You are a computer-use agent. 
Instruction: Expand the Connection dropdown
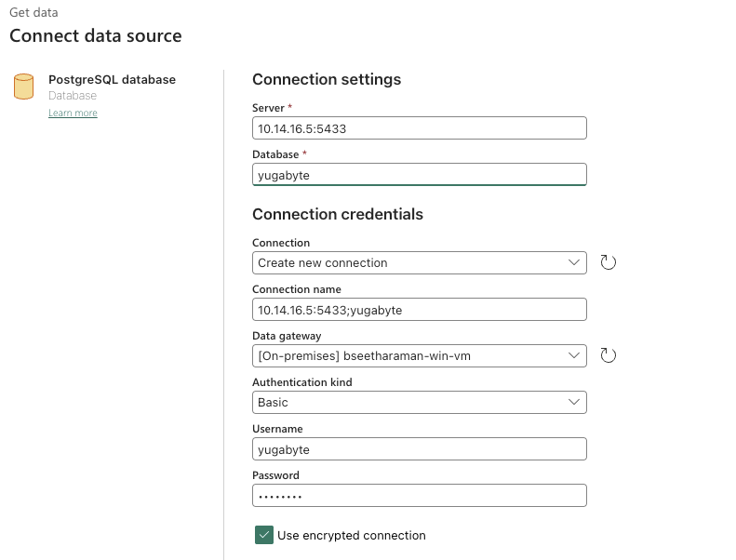pyautogui.click(x=419, y=262)
